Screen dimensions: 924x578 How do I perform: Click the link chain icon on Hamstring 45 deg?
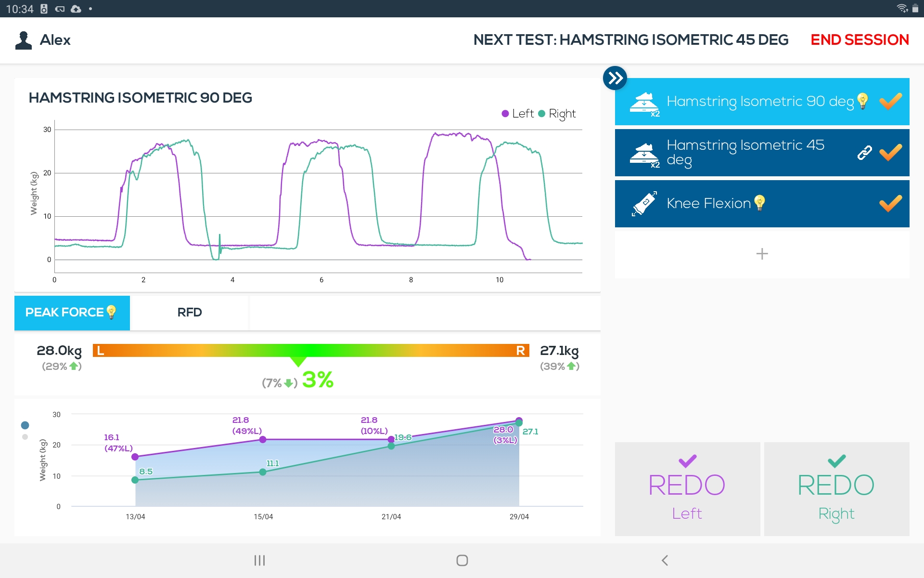(x=864, y=153)
